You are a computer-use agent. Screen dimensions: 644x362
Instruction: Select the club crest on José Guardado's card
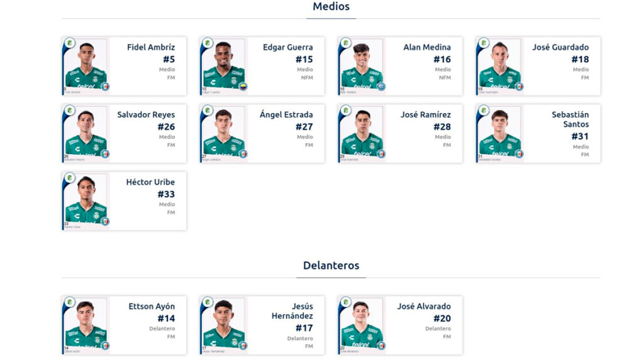pyautogui.click(x=484, y=43)
